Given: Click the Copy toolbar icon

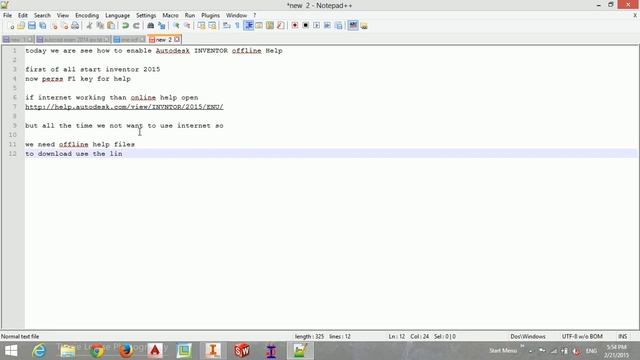Looking at the screenshot, I should coord(100,26).
